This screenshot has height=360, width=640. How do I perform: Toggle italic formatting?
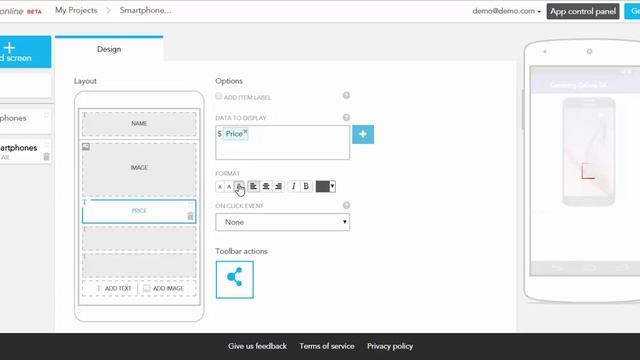click(293, 187)
